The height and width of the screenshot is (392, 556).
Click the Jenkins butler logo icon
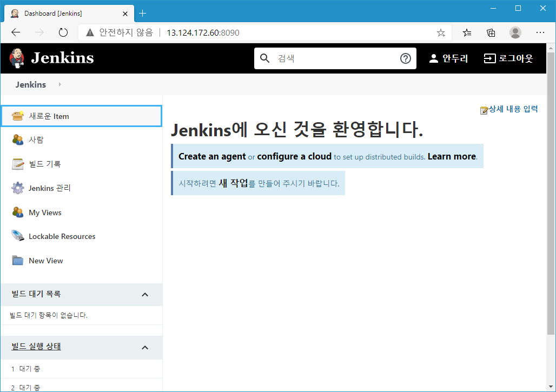pos(17,58)
